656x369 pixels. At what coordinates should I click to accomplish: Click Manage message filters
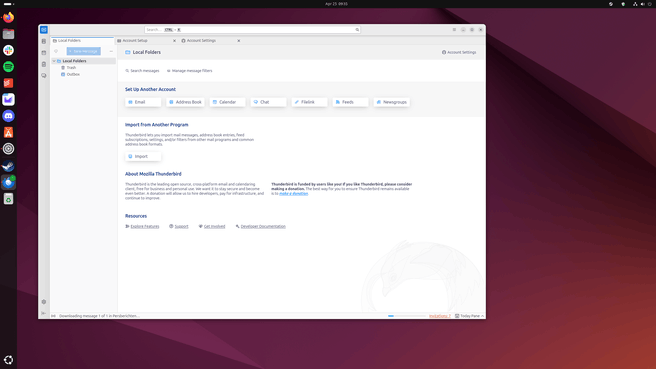pyautogui.click(x=190, y=71)
